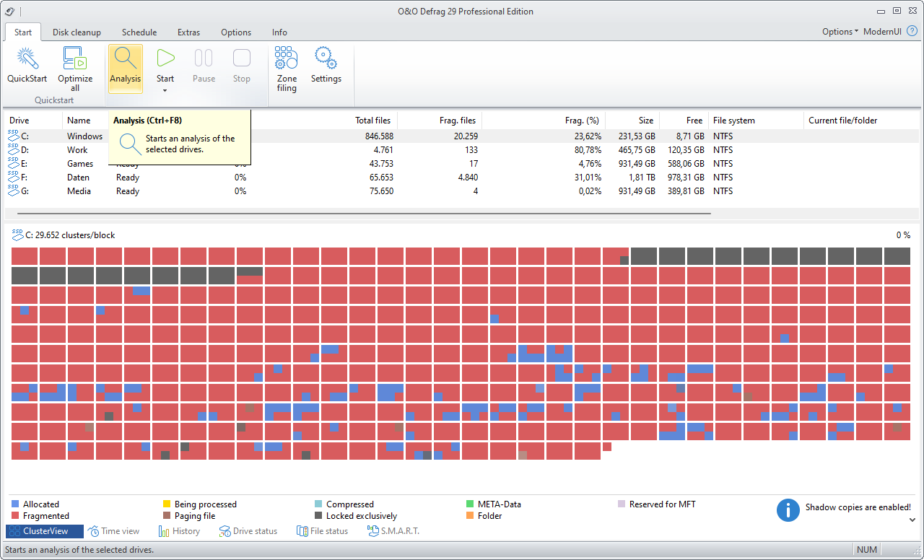Select drive F: SSD icon
Image resolution: width=924 pixels, height=560 pixels.
14,177
